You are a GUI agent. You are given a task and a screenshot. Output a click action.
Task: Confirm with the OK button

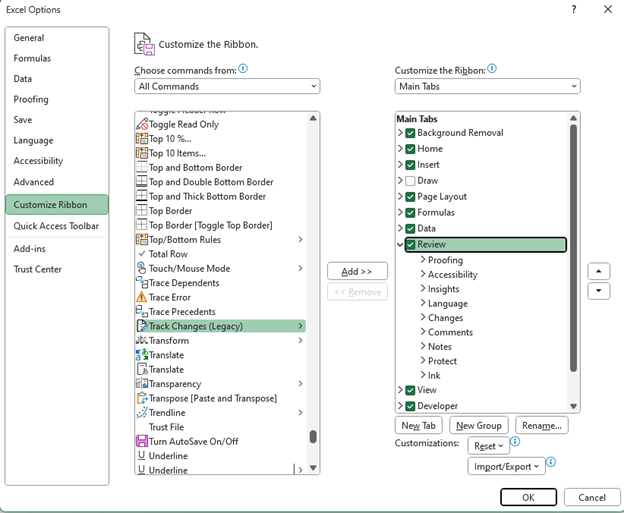pyautogui.click(x=528, y=497)
